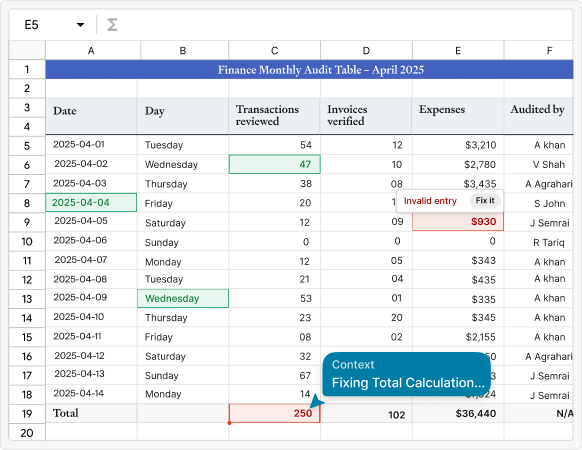Viewport: 582px width, 450px height.
Task: Select the Friday cell in row 15
Action: point(183,337)
